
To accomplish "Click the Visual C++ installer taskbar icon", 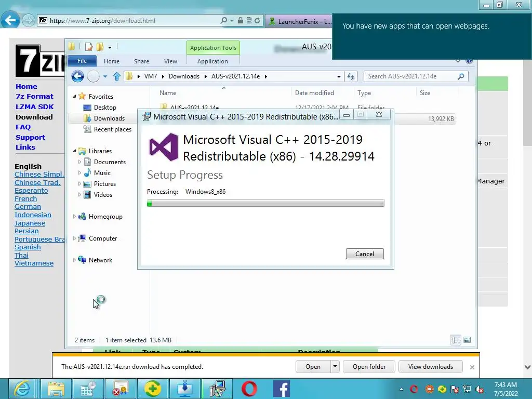I will (217, 389).
